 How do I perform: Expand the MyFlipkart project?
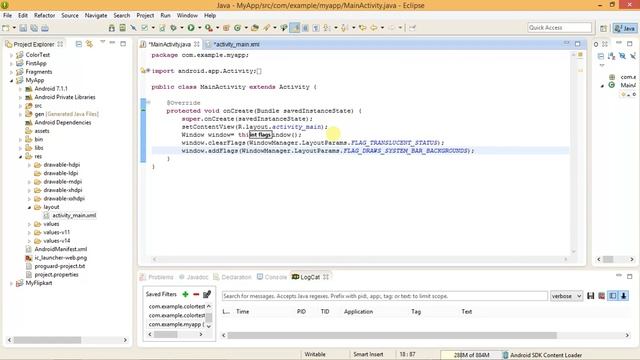[11, 283]
